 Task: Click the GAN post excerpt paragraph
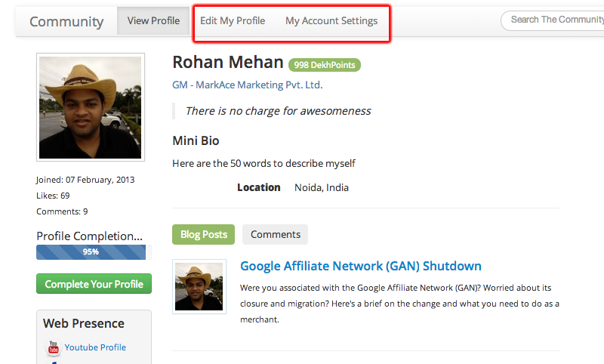coord(399,304)
